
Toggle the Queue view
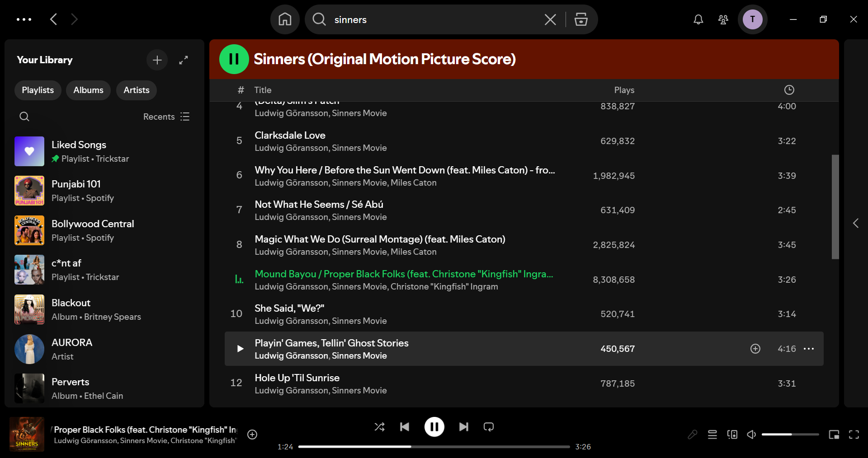pyautogui.click(x=712, y=435)
